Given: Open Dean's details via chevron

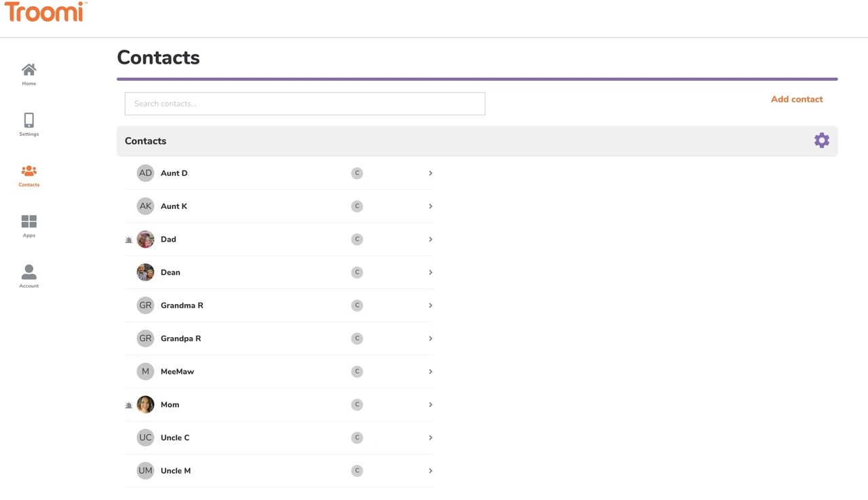Looking at the screenshot, I should [x=431, y=272].
